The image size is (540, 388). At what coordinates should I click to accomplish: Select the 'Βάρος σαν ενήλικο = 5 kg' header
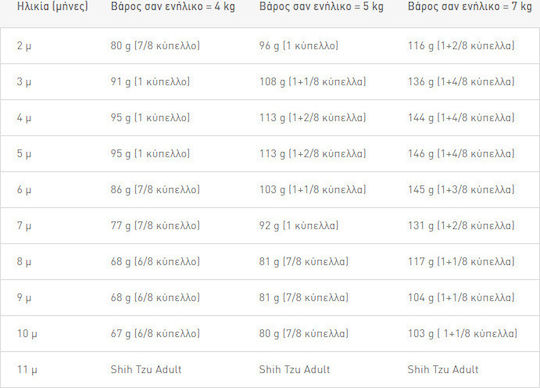pyautogui.click(x=321, y=6)
